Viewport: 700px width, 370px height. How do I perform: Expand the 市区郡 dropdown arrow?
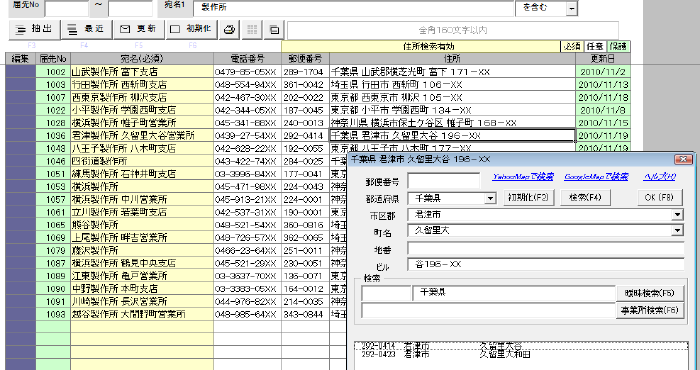coord(678,215)
